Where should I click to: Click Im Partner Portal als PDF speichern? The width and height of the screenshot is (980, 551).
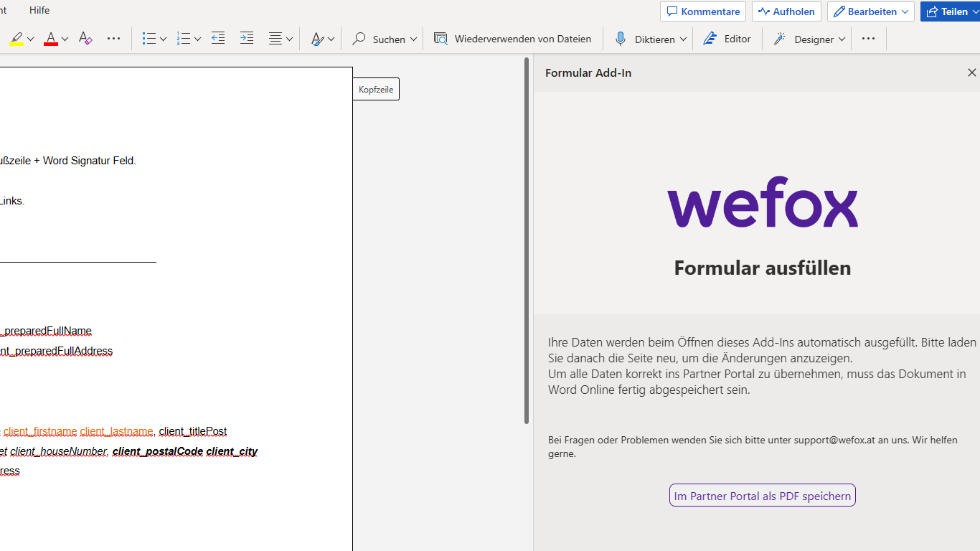[763, 496]
